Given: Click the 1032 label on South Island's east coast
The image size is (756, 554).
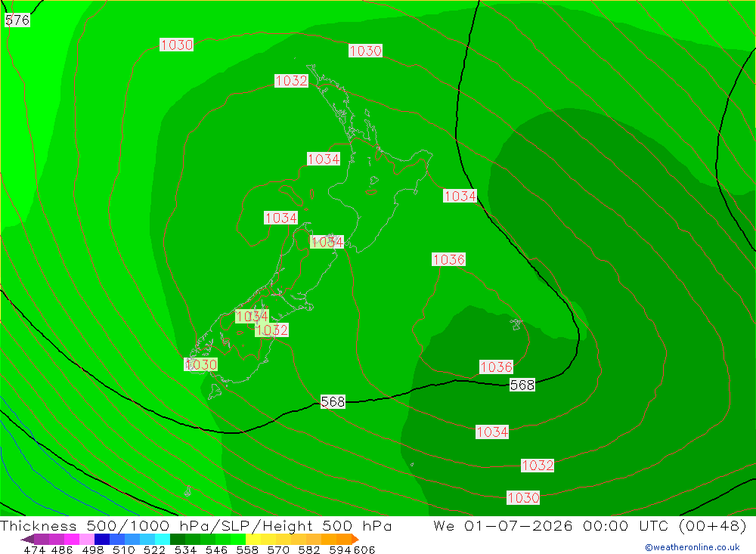Looking at the screenshot, I should point(272,330).
